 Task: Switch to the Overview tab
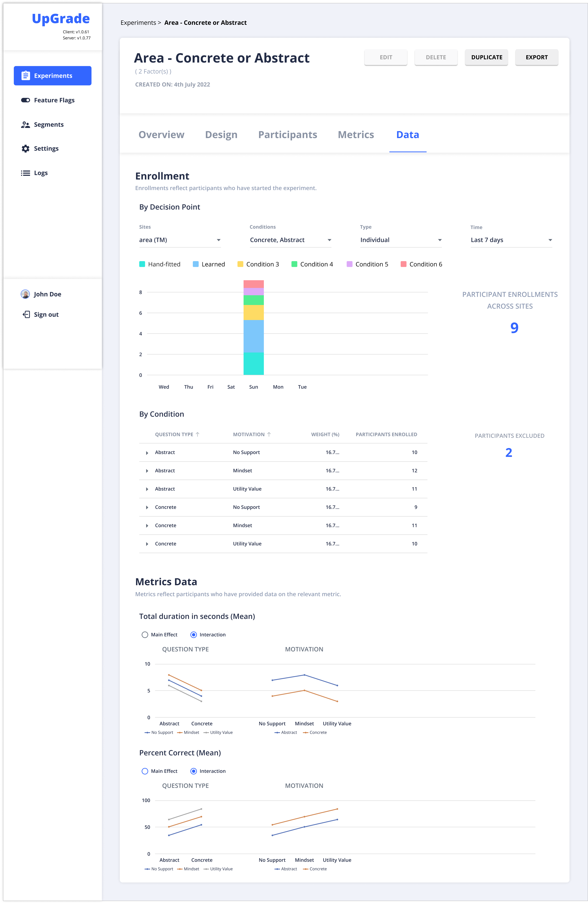coord(162,134)
